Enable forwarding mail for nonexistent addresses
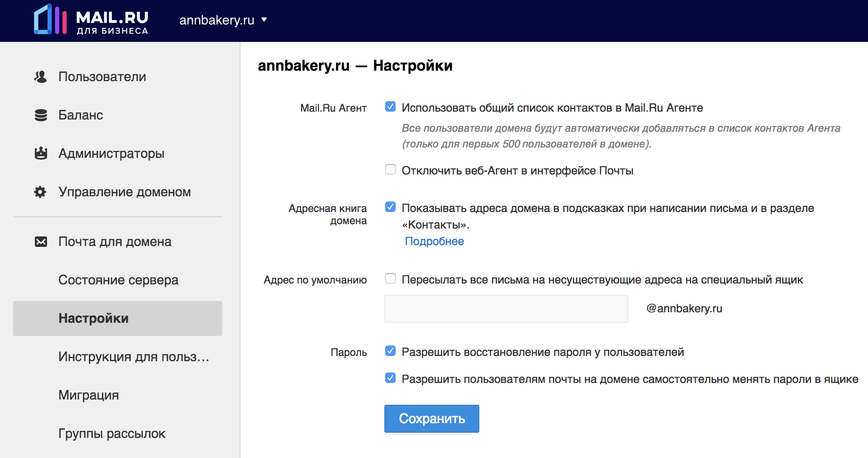The width and height of the screenshot is (868, 458). pos(390,278)
